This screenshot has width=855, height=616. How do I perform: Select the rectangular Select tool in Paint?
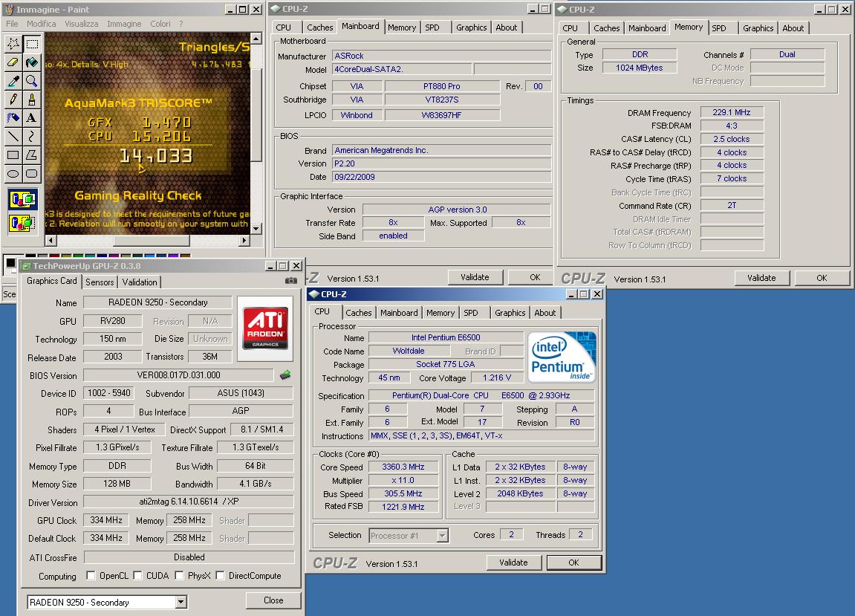(32, 44)
